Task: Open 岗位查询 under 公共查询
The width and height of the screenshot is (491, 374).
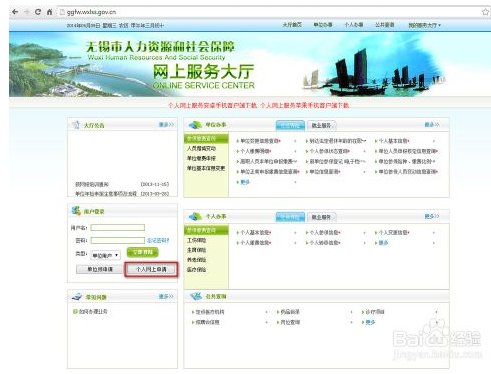Action: click(x=290, y=322)
